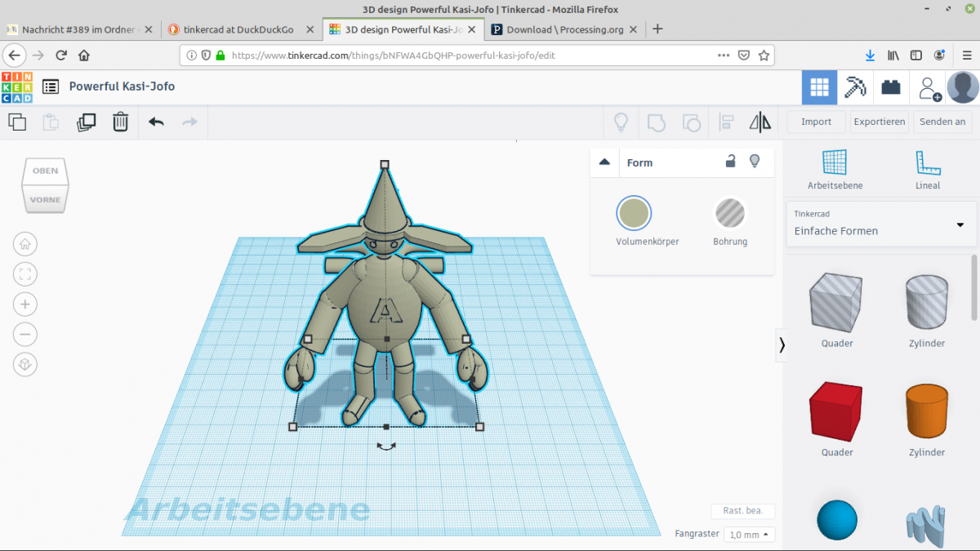Collapse the Form inspector panel
This screenshot has height=551, width=980.
604,162
